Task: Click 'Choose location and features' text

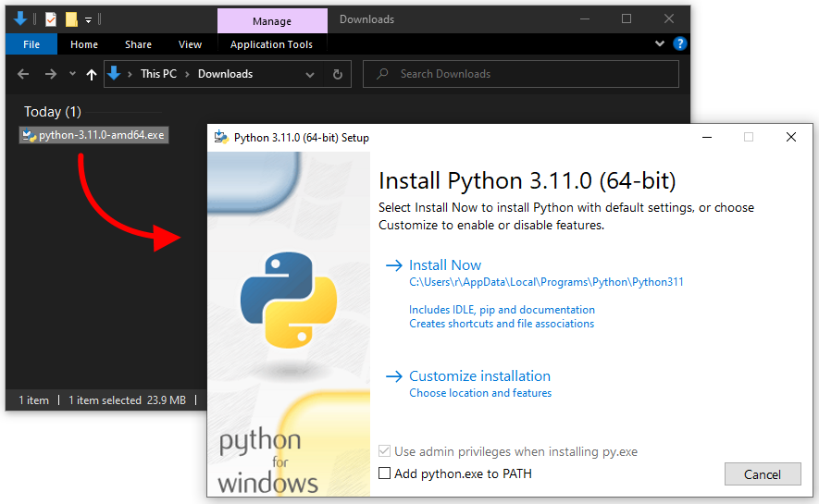Action: (x=480, y=393)
